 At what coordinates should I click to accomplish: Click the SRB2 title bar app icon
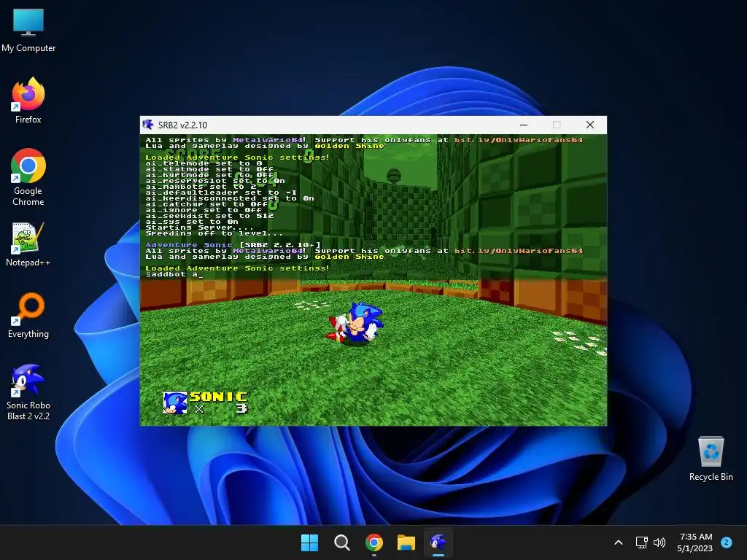pos(148,125)
